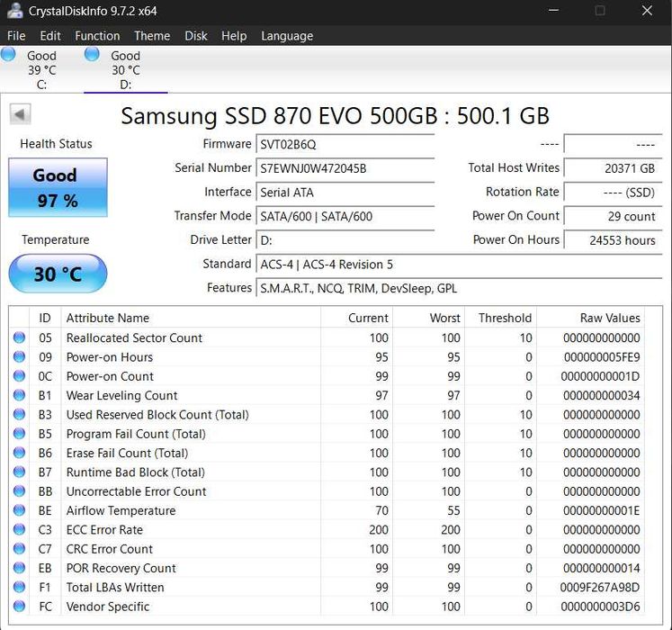The width and height of the screenshot is (672, 630).
Task: Click the status icon for Used Reserved Block Count
Action: click(x=19, y=414)
